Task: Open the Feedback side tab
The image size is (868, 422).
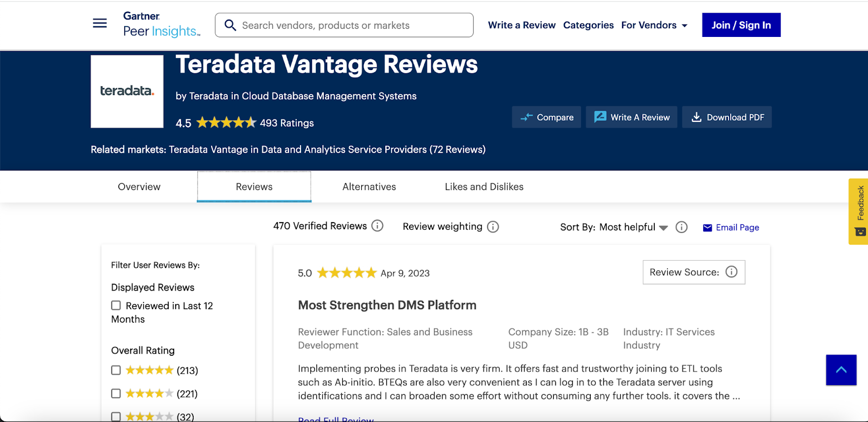Action: tap(859, 211)
